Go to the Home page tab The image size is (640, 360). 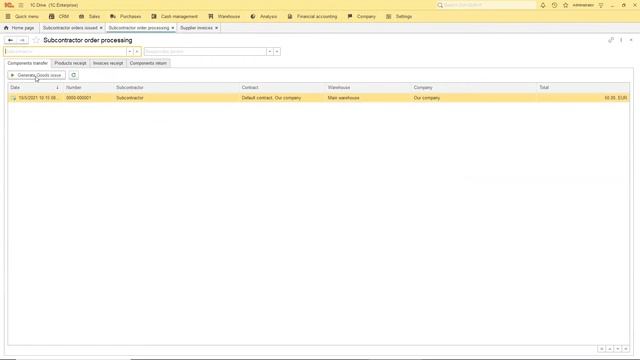[x=19, y=28]
